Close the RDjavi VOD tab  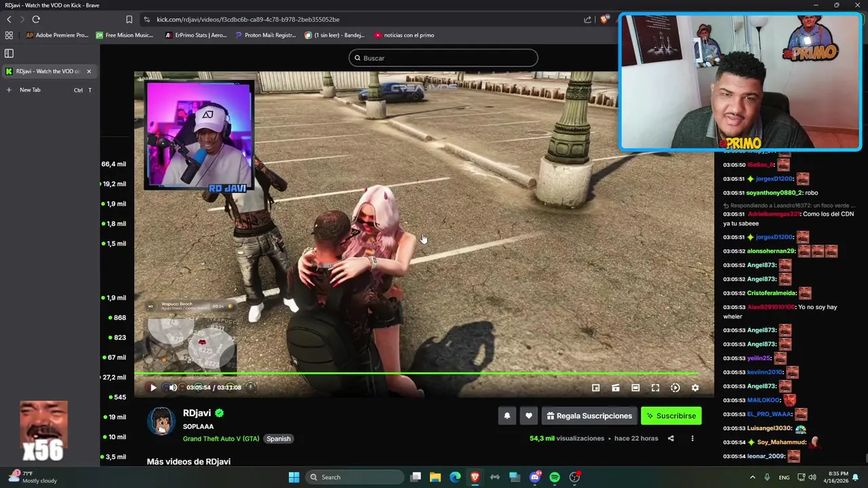point(89,71)
